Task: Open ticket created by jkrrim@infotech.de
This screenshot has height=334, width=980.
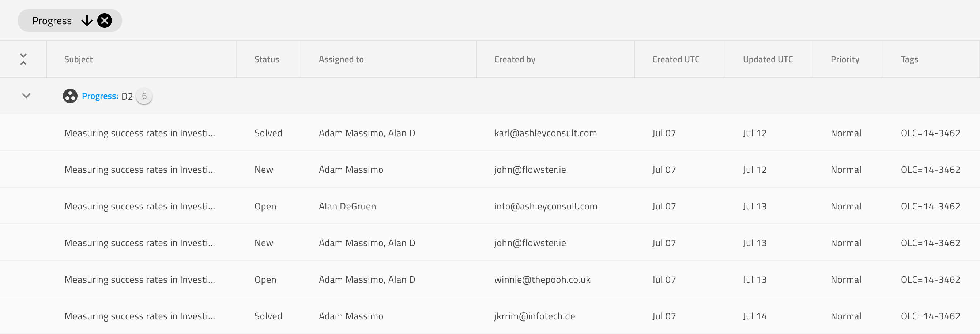Action: [534, 316]
